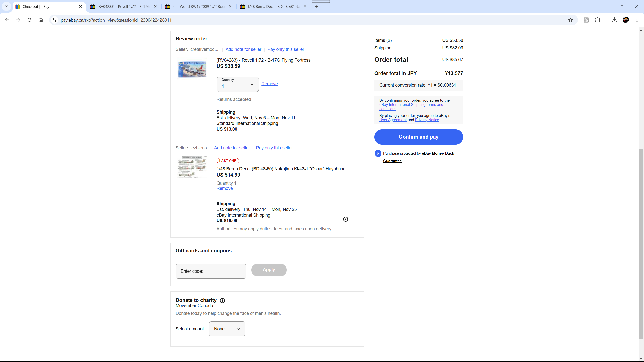The image size is (644, 362).
Task: Bookmark this page with the star icon
Action: pos(570,20)
